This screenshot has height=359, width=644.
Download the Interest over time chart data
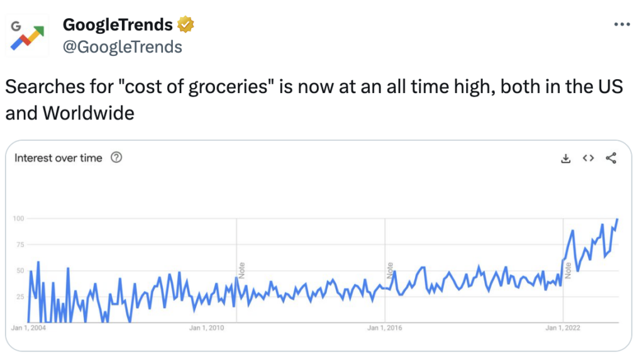pos(565,158)
